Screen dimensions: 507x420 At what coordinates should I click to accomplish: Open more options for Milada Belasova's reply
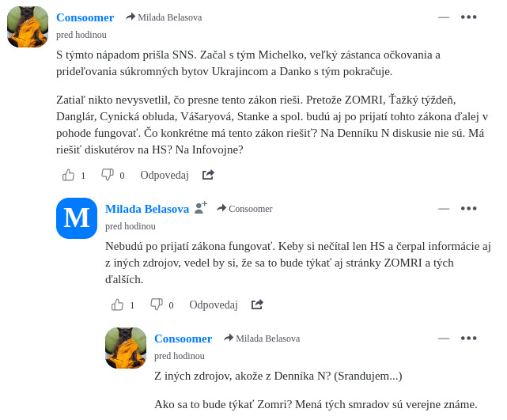469,208
